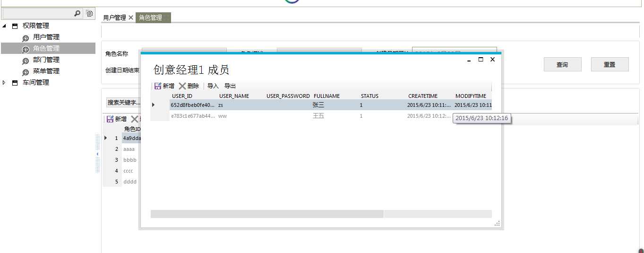Image resolution: width=644 pixels, height=253 pixels.
Task: Click role grid row dddd
Action: tap(130, 182)
